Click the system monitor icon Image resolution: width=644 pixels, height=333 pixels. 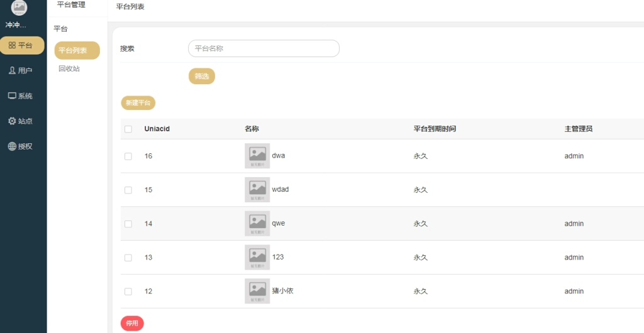coord(12,96)
